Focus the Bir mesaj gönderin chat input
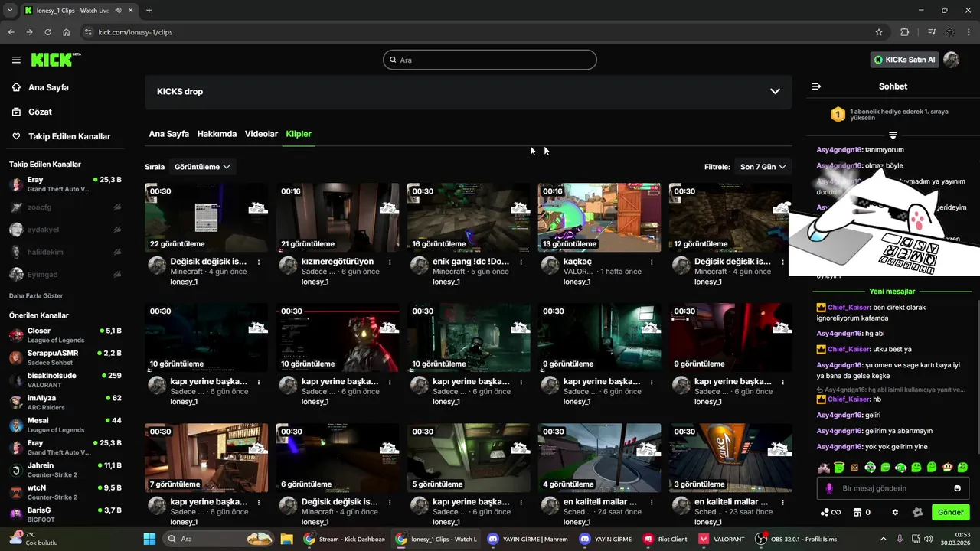The width and height of the screenshot is (980, 551). coord(893,488)
